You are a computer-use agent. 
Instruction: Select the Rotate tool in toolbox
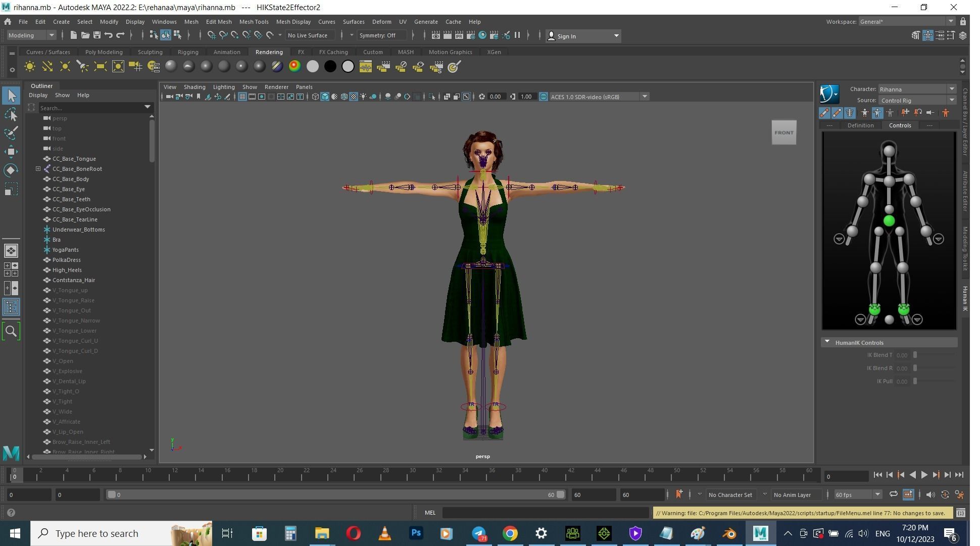click(11, 170)
